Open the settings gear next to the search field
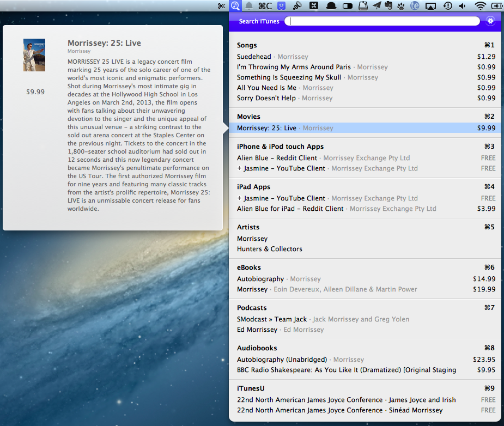Viewport: 504px width, 426px height. point(490,21)
